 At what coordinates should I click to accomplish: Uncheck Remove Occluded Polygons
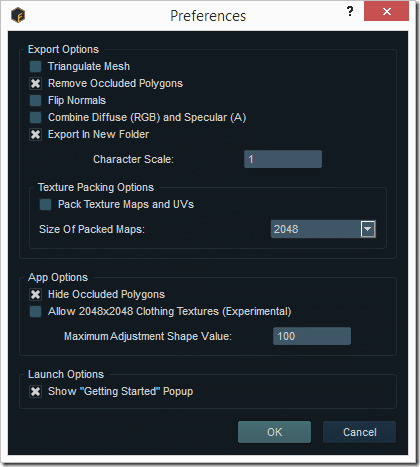click(35, 83)
